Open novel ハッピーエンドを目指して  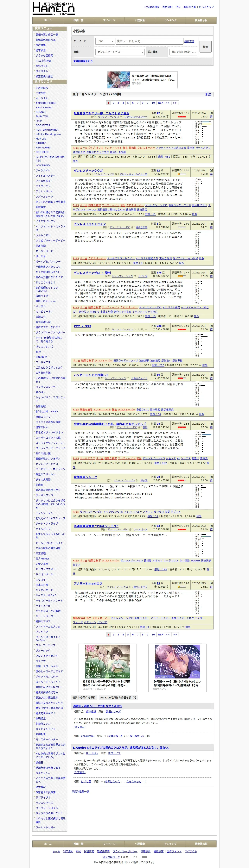coord(91,375)
